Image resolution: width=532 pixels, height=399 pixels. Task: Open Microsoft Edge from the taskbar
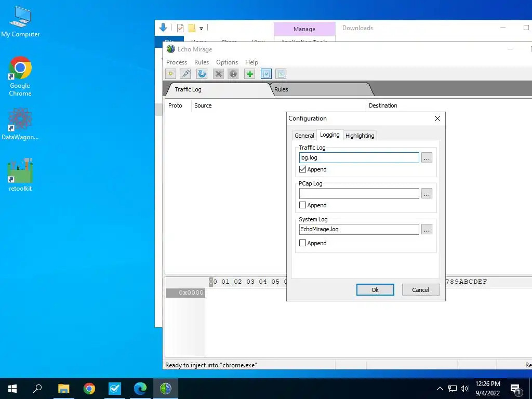140,389
